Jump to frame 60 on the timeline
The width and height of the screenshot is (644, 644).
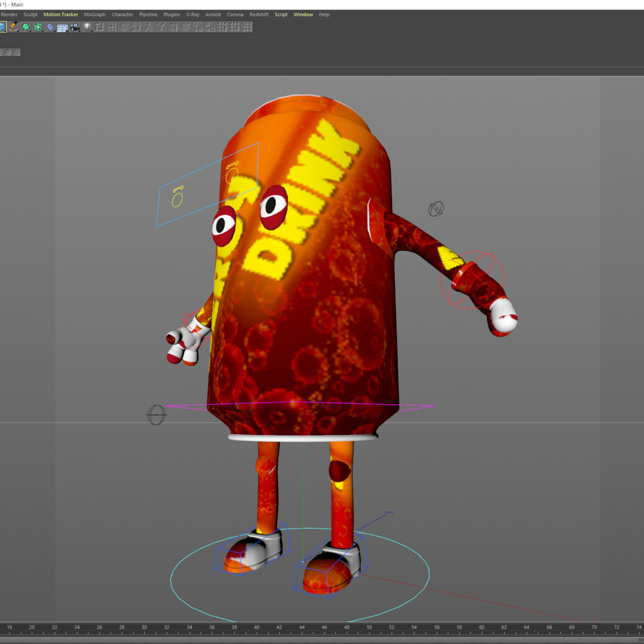482,628
